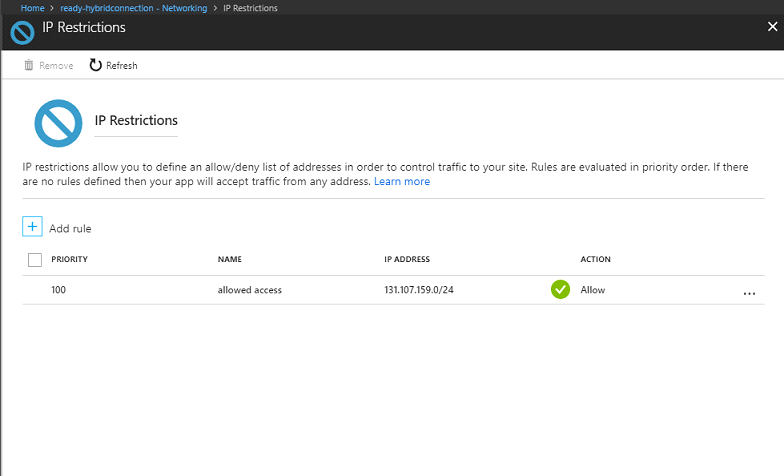This screenshot has width=784, height=476.
Task: Click the IP ADDRESS column header
Action: [407, 259]
